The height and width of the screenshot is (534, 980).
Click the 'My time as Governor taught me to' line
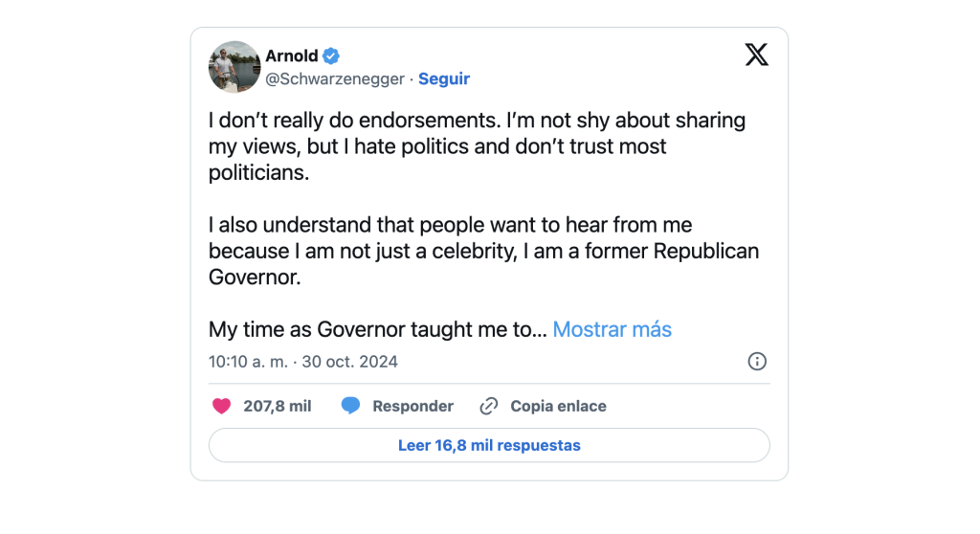tap(377, 329)
